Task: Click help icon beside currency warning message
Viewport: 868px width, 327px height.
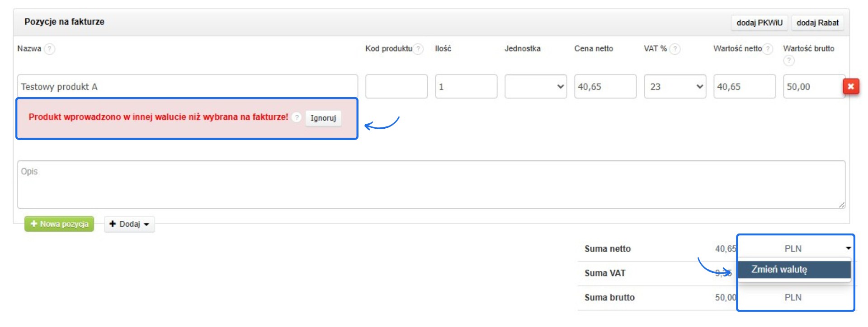Action: point(297,117)
